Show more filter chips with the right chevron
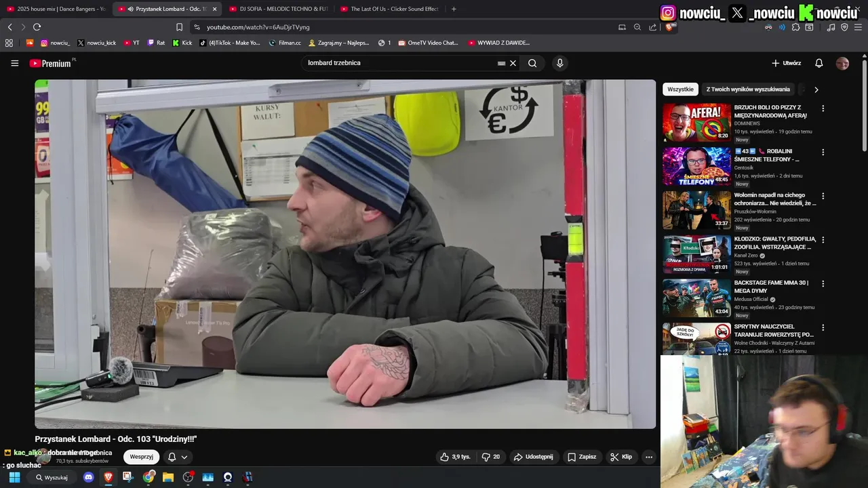Screen dimensions: 868x488 (x=816, y=89)
